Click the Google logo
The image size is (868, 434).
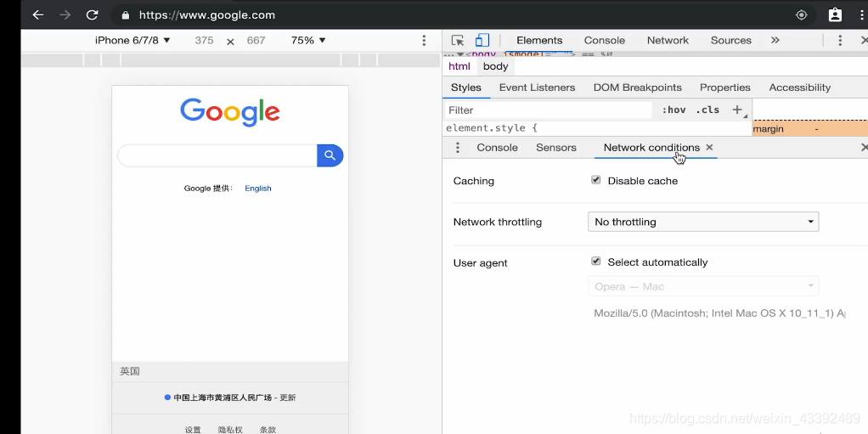click(229, 112)
